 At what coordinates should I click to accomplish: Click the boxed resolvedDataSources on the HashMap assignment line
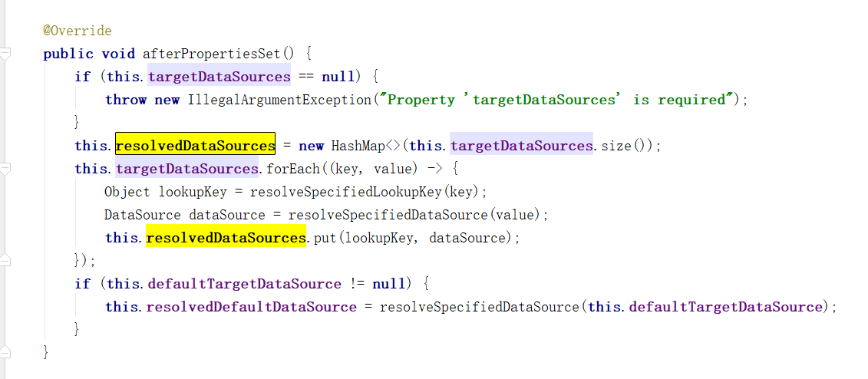[196, 146]
